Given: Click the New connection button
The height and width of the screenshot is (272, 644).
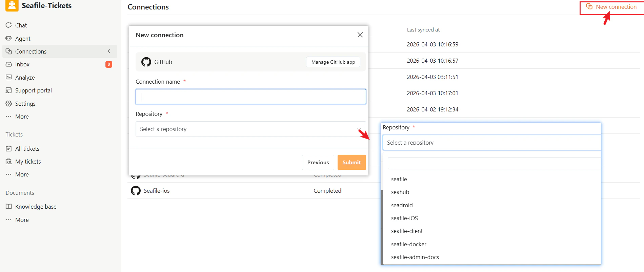Looking at the screenshot, I should pos(611,7).
